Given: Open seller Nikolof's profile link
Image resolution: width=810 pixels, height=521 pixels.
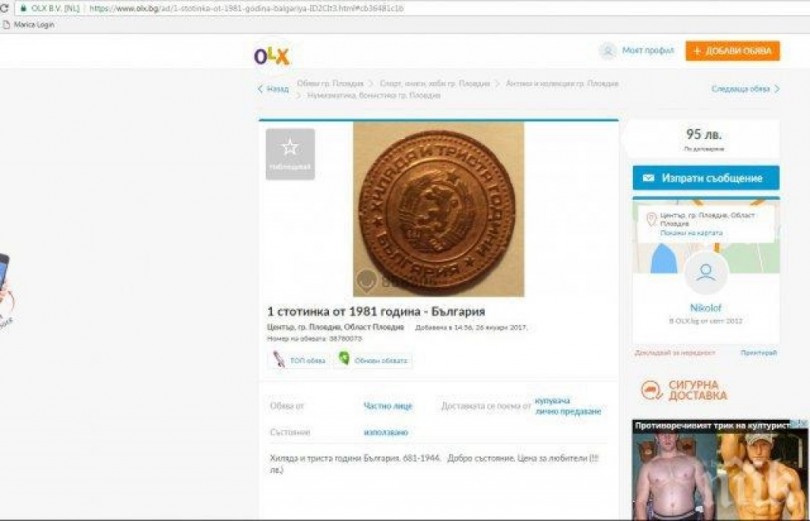Looking at the screenshot, I should [x=706, y=308].
